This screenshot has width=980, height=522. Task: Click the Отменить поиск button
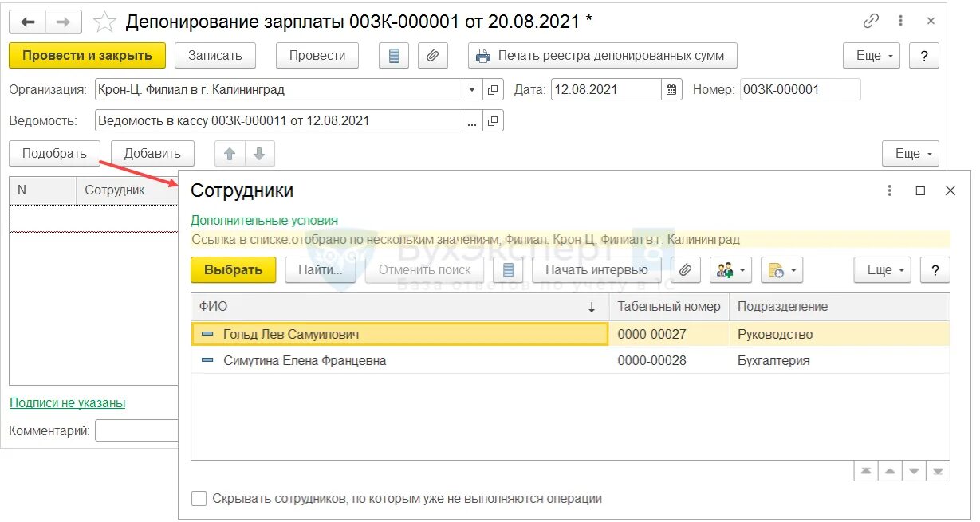[x=424, y=270]
